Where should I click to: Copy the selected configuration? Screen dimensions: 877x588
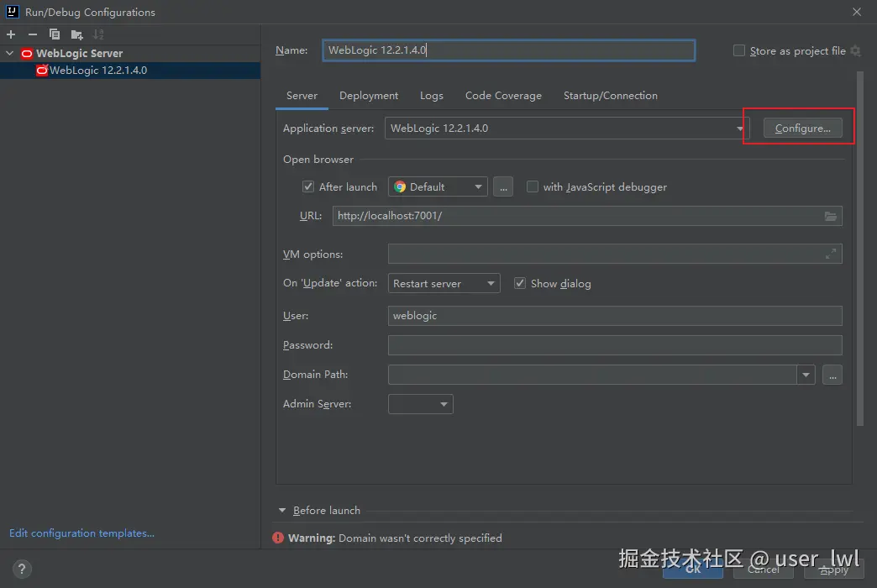pyautogui.click(x=55, y=34)
